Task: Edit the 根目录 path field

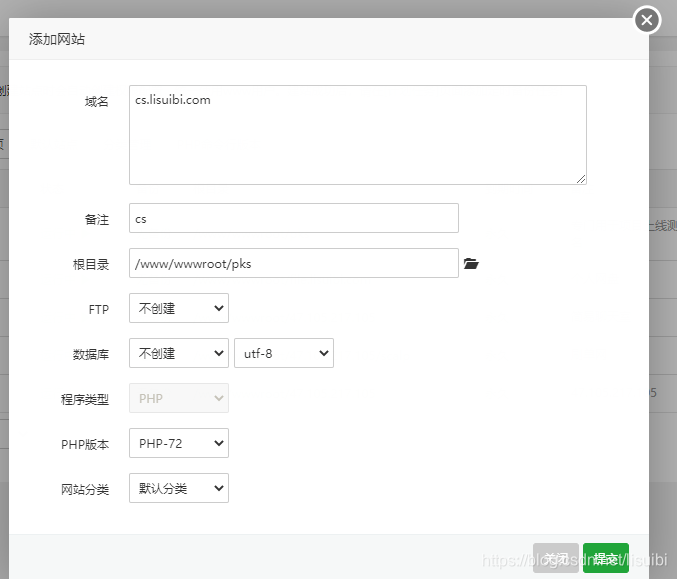Action: (294, 263)
